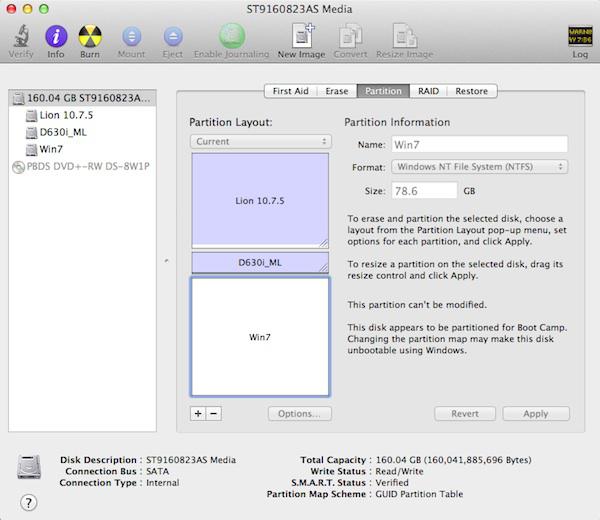This screenshot has height=520, width=600.
Task: Open the Log viewer icon
Action: coord(579,37)
